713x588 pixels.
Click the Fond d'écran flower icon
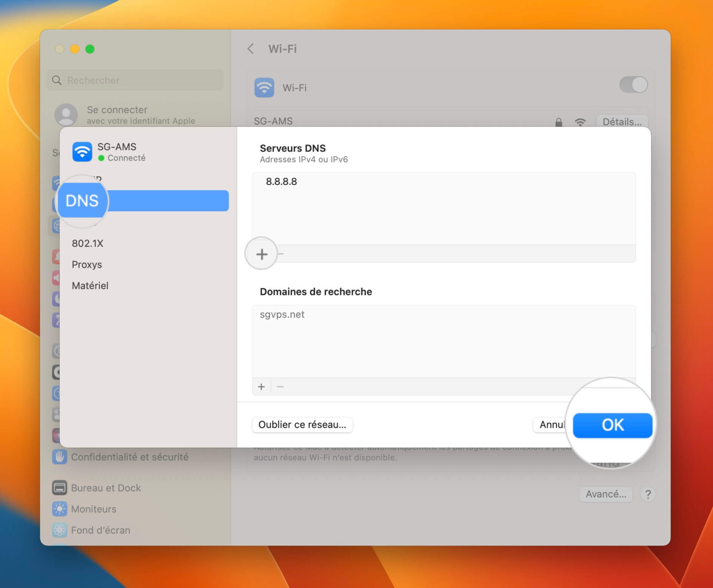pos(59,530)
